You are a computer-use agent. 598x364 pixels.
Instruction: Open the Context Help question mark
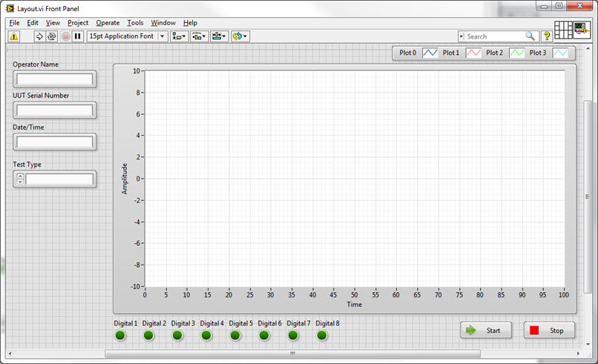pos(547,36)
